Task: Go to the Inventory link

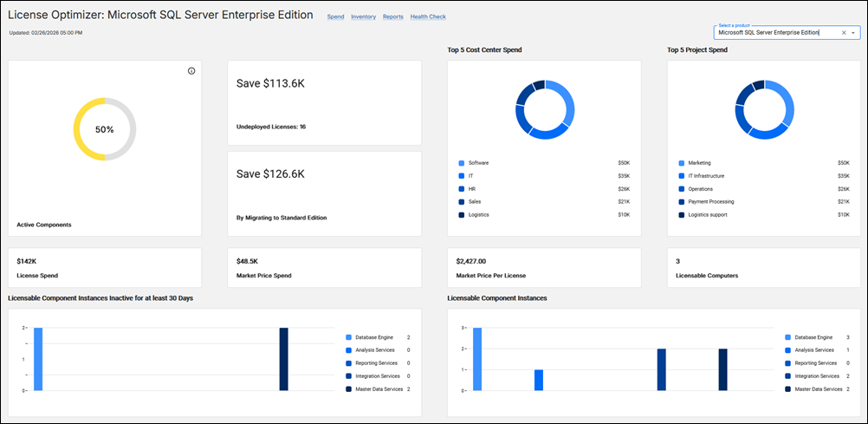Action: (x=363, y=16)
